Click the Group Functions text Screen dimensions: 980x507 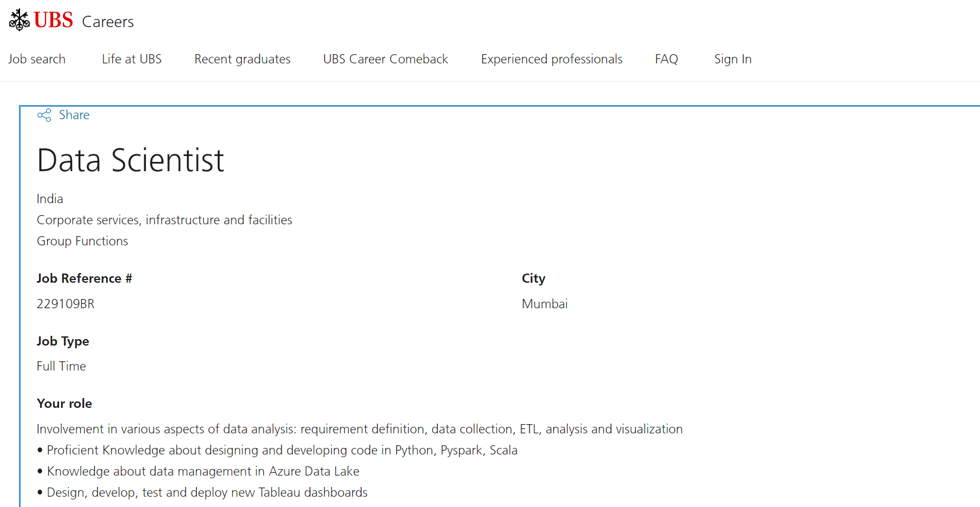pos(82,241)
